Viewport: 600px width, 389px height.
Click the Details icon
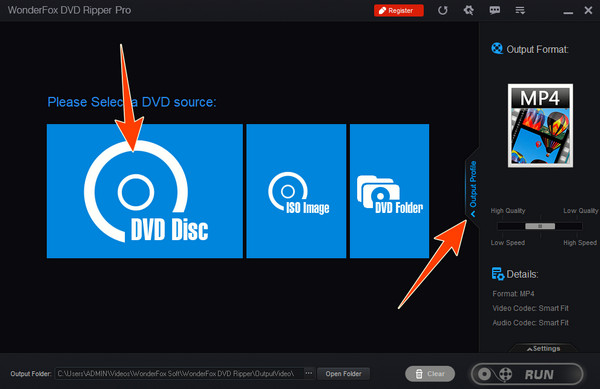[497, 273]
